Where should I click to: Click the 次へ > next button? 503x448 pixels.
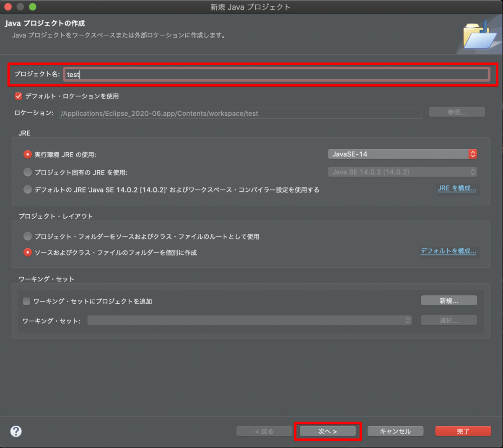coord(328,431)
